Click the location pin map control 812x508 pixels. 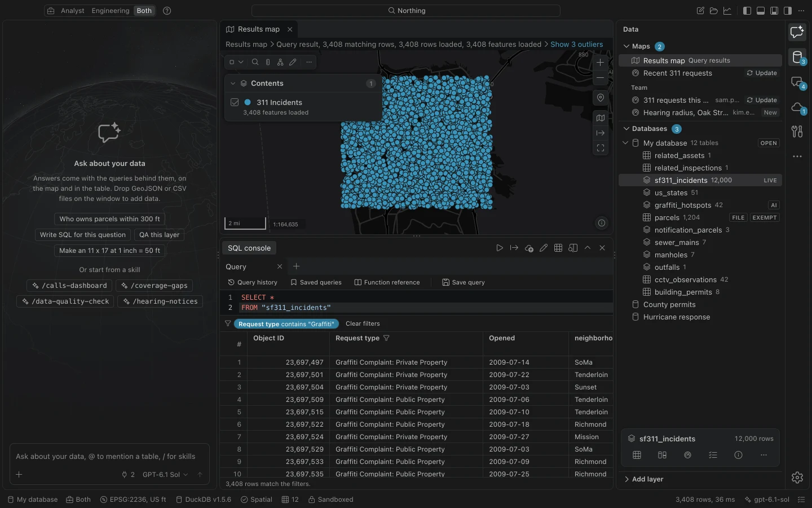point(601,98)
